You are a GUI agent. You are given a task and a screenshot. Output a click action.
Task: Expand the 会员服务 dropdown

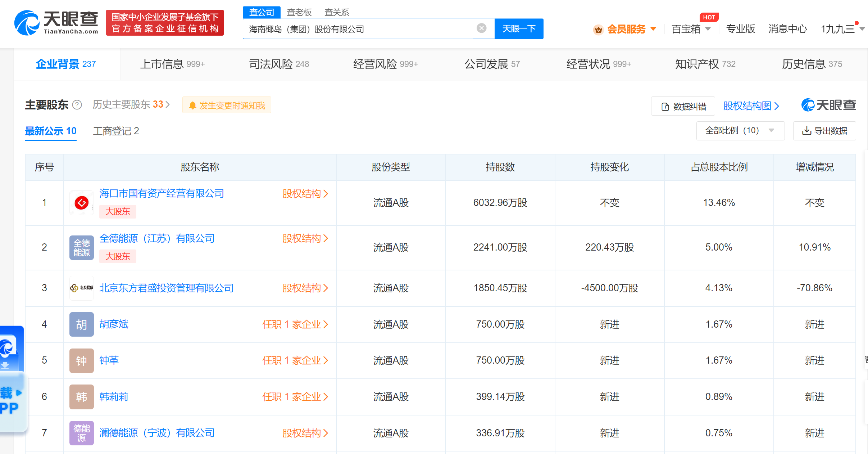(x=653, y=29)
